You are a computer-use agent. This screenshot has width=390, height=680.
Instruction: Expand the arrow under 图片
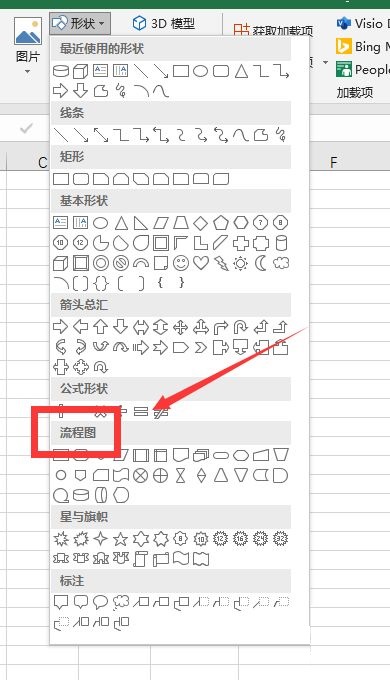coord(28,72)
